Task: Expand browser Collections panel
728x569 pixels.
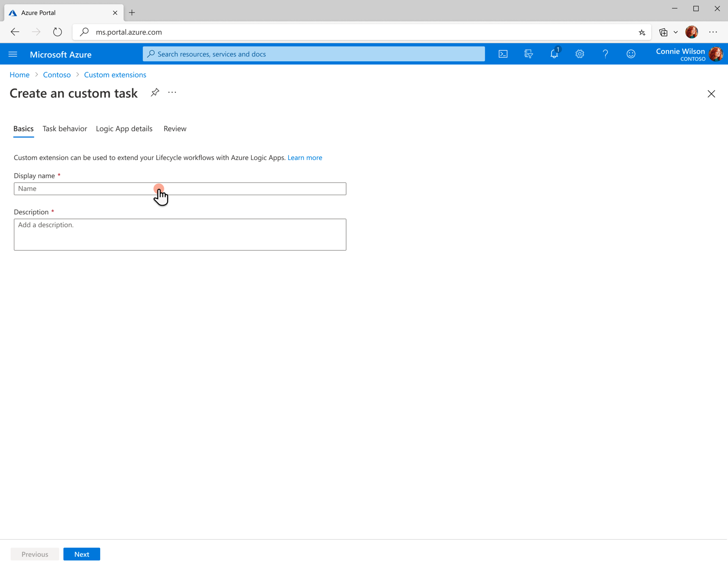Action: tap(663, 32)
